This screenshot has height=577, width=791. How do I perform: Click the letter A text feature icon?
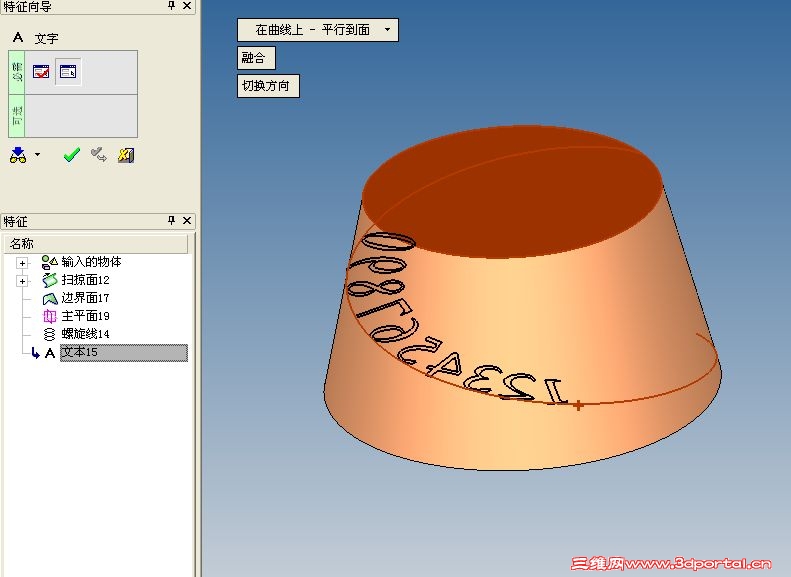click(x=18, y=37)
